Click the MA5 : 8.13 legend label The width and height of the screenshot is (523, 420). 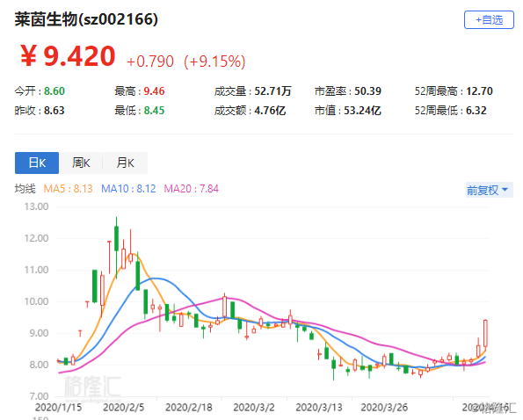[68, 189]
